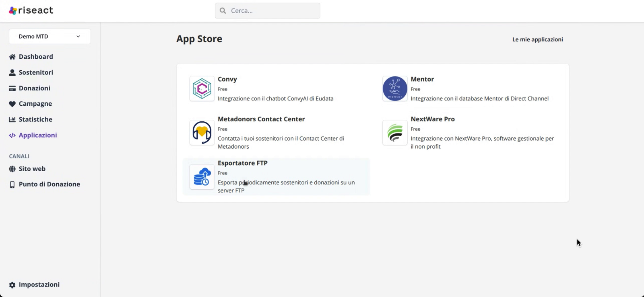Click the Sostenitori person icon
Screen dimensions: 644x297
[x=12, y=72]
